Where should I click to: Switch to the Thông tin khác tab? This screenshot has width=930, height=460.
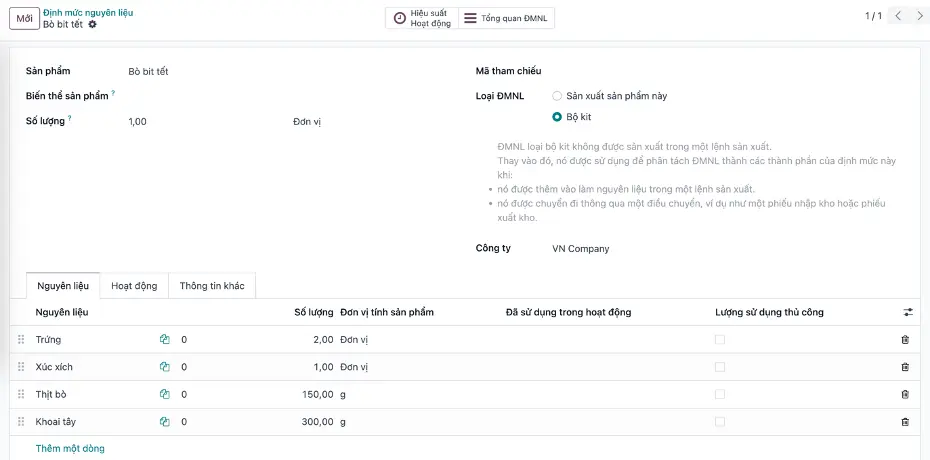point(212,286)
